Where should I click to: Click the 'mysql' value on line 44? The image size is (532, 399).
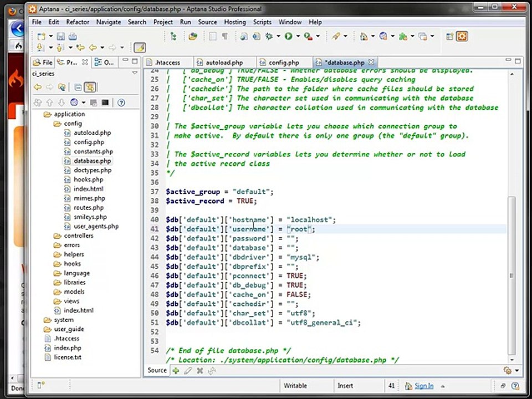[x=300, y=257]
